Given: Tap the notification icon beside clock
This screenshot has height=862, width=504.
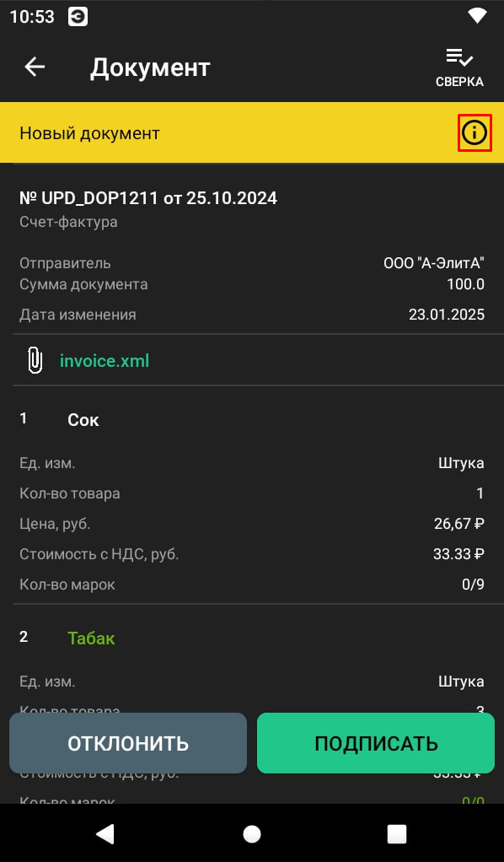Looking at the screenshot, I should pos(78,17).
